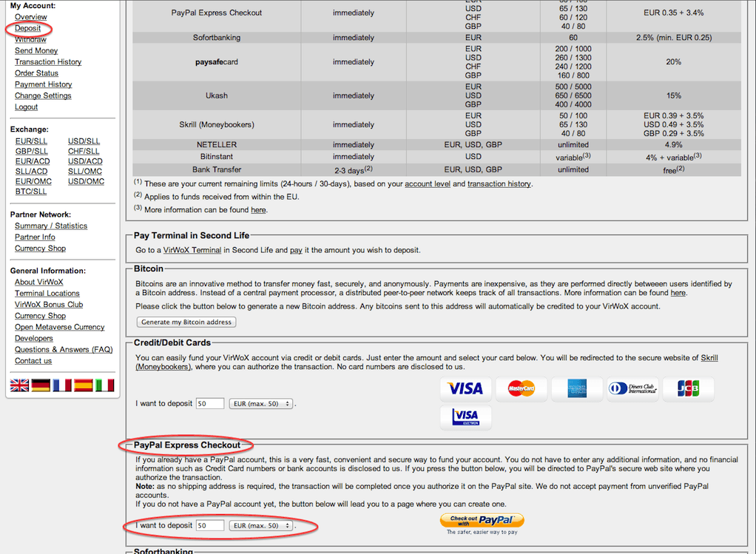Image resolution: width=756 pixels, height=554 pixels.
Task: Select the French flag language icon
Action: (62, 385)
